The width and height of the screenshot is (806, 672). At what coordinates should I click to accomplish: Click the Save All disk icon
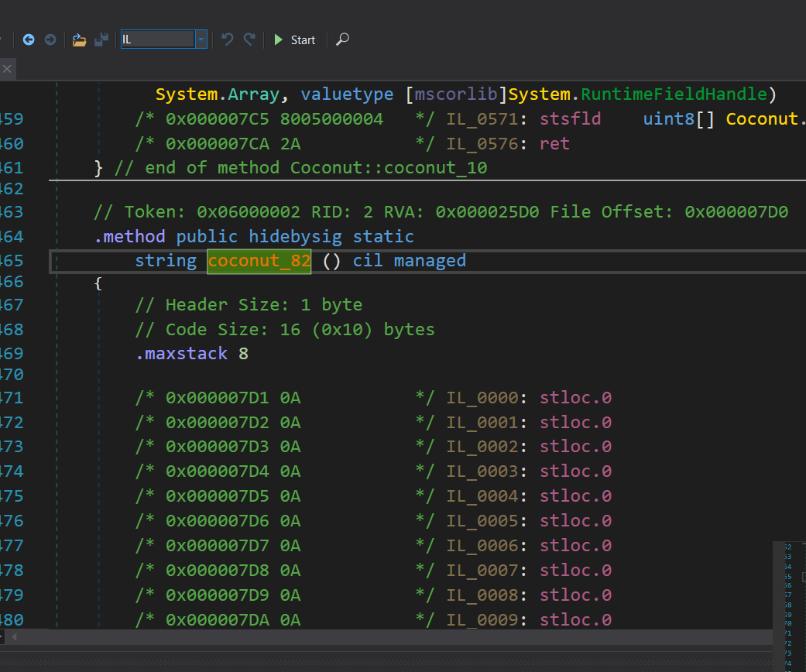pos(101,39)
